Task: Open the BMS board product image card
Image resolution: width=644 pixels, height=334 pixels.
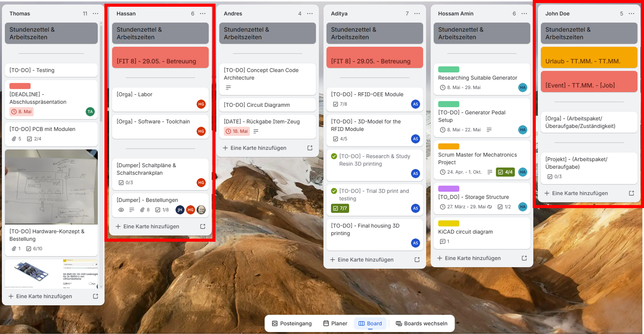Action: click(x=51, y=274)
